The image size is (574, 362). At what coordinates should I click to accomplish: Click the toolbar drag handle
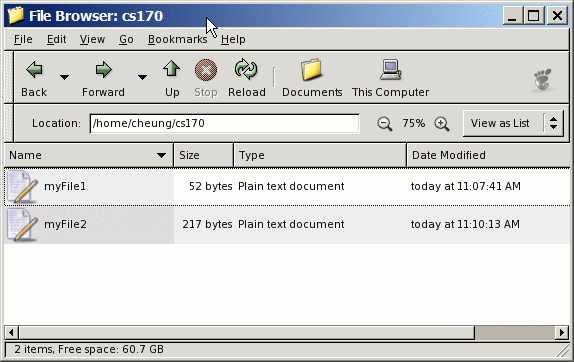[x=8, y=77]
